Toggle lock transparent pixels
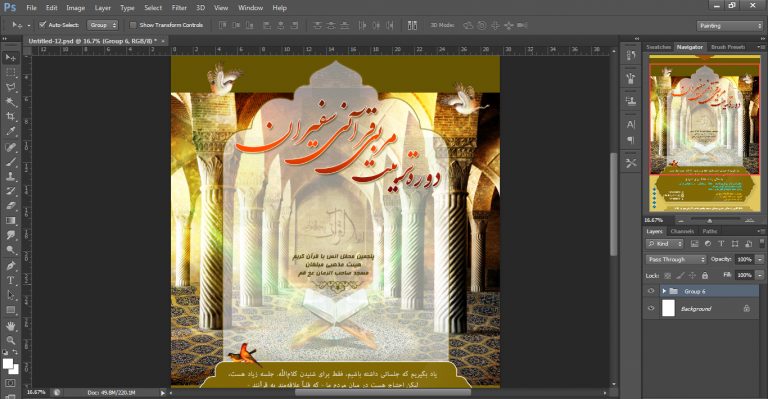The height and width of the screenshot is (399, 768). click(668, 276)
